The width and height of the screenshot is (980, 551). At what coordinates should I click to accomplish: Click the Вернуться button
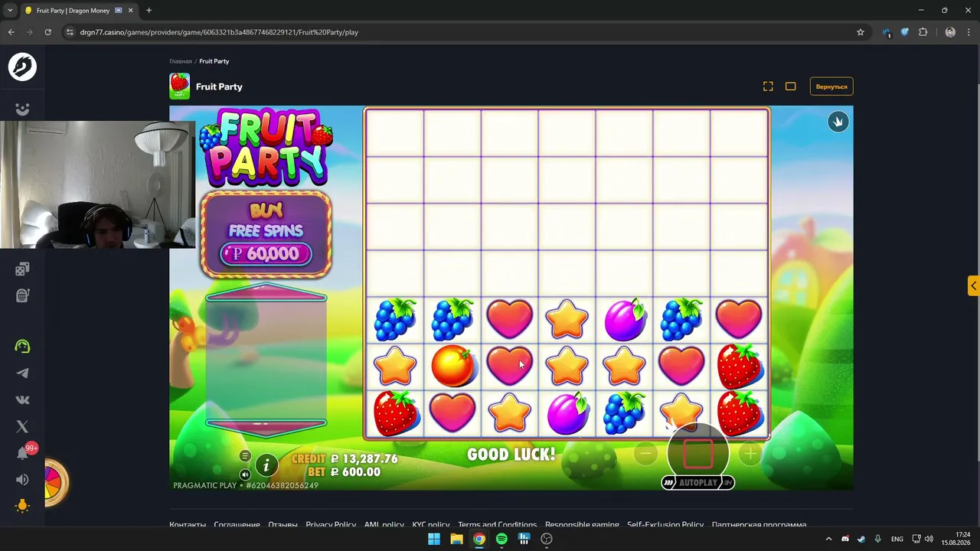point(831,86)
